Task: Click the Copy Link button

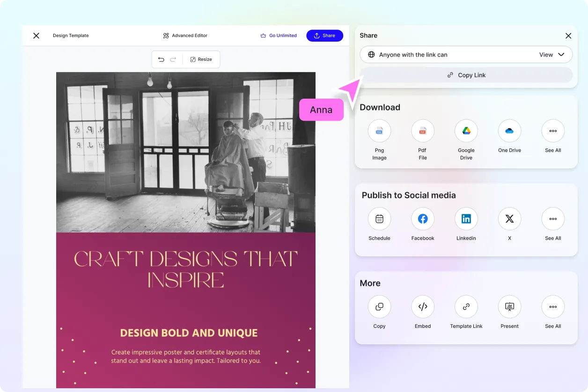Action: (x=466, y=75)
